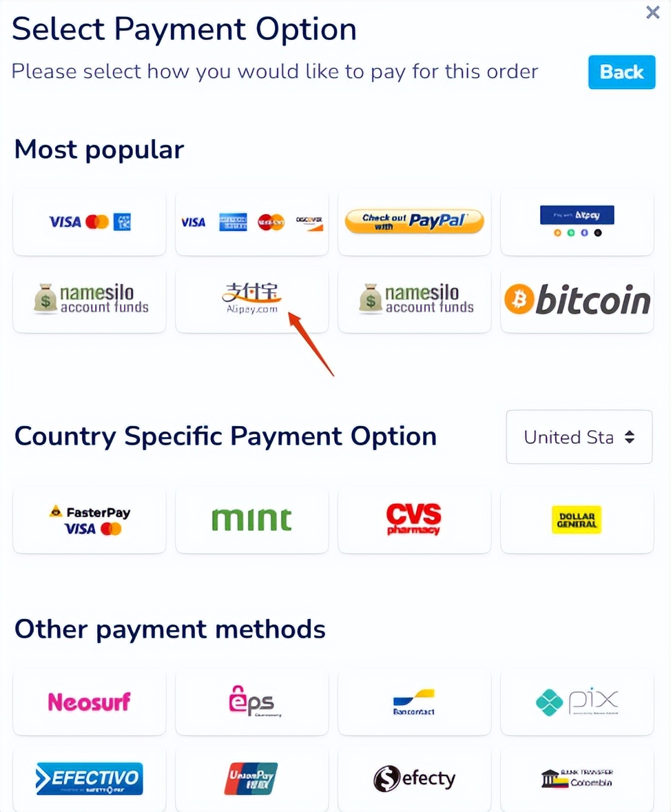Pick the FasterPay Visa option
This screenshot has width=671, height=812.
90,520
